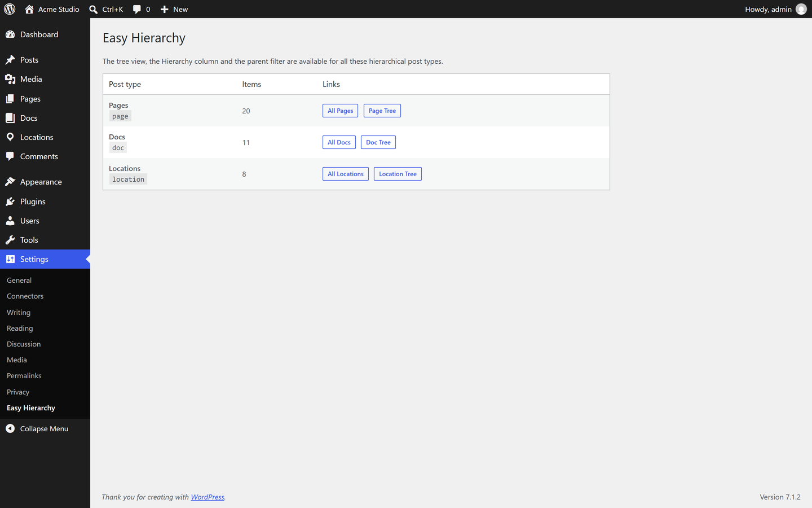
Task: Click the 'doc' slug code text
Action: tap(118, 148)
